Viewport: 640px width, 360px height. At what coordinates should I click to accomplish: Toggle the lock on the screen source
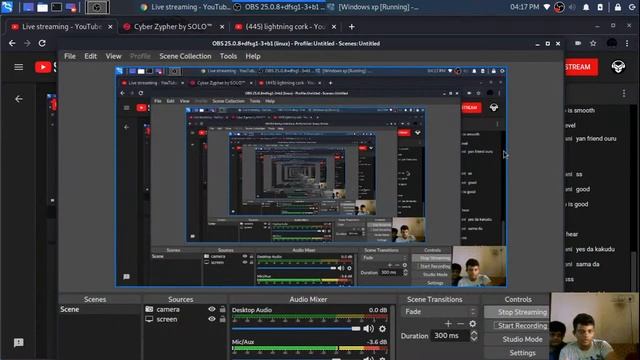[x=222, y=319]
